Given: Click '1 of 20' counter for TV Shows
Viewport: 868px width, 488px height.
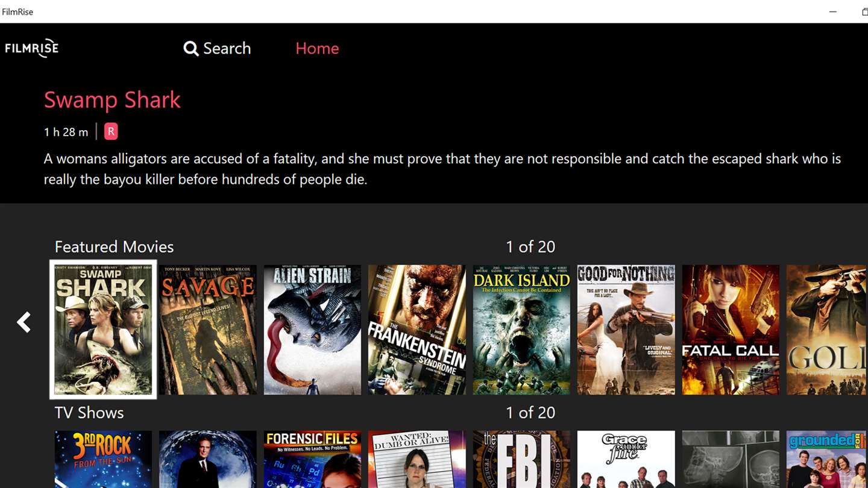Looking at the screenshot, I should pos(530,413).
